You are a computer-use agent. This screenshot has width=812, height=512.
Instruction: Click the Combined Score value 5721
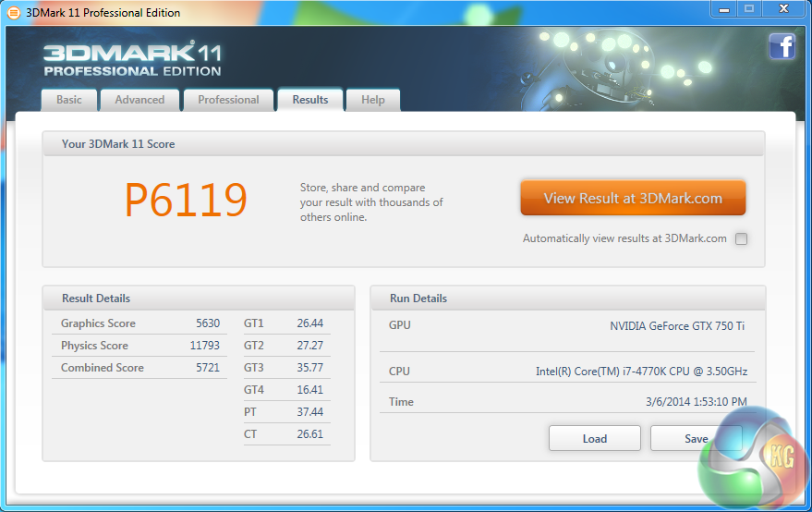[x=208, y=368]
